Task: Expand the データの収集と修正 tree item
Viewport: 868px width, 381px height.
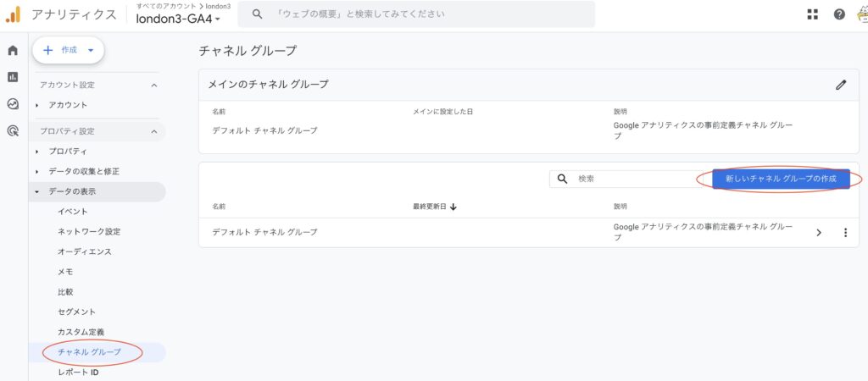Action: coord(84,171)
